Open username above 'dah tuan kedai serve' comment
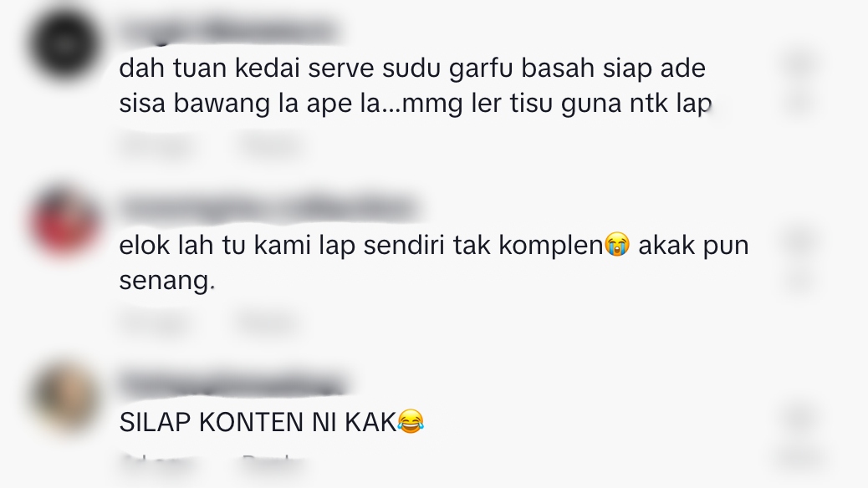 [228, 30]
